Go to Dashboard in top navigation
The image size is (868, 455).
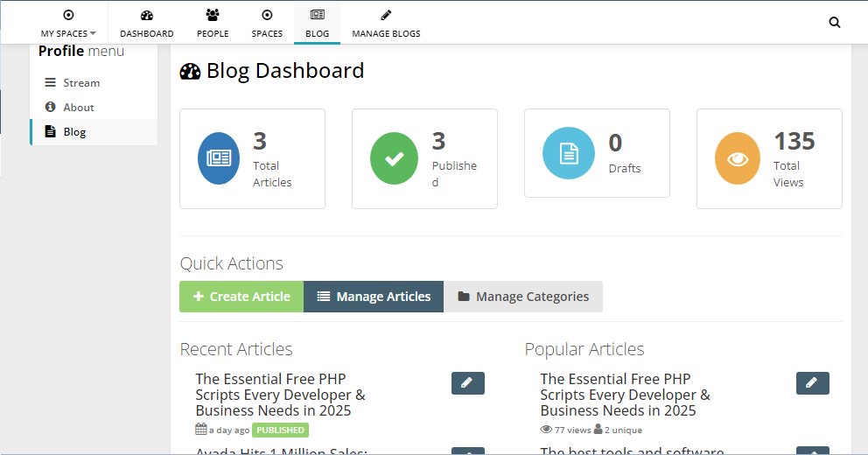click(x=147, y=24)
